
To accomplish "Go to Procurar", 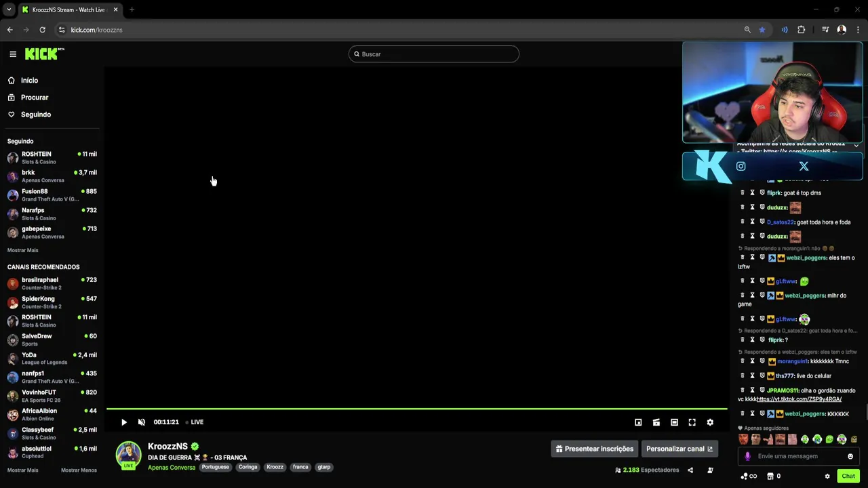I will pos(34,98).
